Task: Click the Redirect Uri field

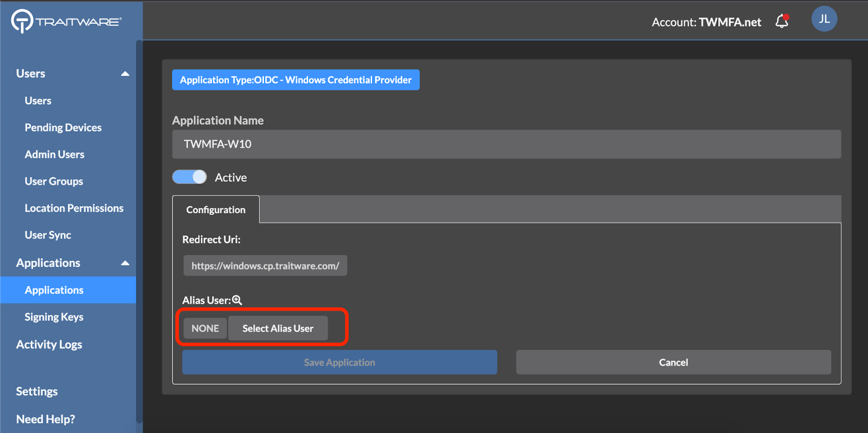Action: click(x=265, y=266)
